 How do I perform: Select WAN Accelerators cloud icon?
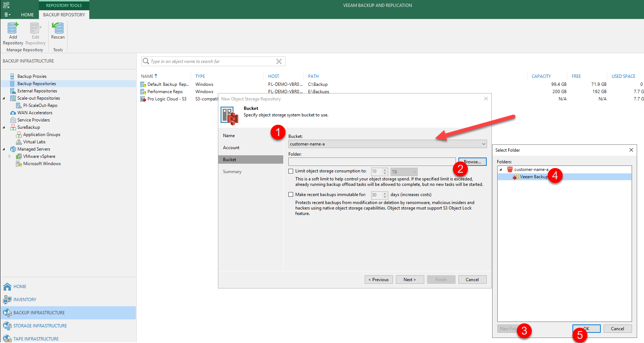[x=13, y=113]
